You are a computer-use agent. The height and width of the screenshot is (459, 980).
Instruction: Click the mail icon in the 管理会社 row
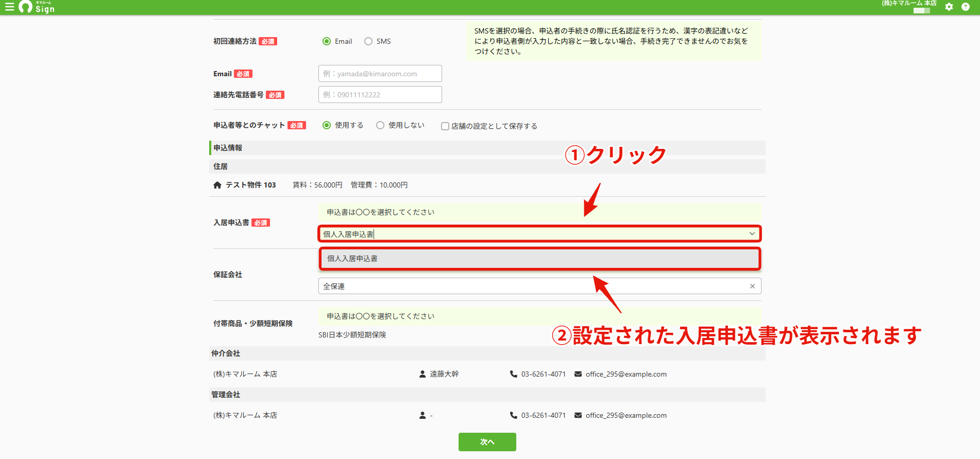coord(578,415)
